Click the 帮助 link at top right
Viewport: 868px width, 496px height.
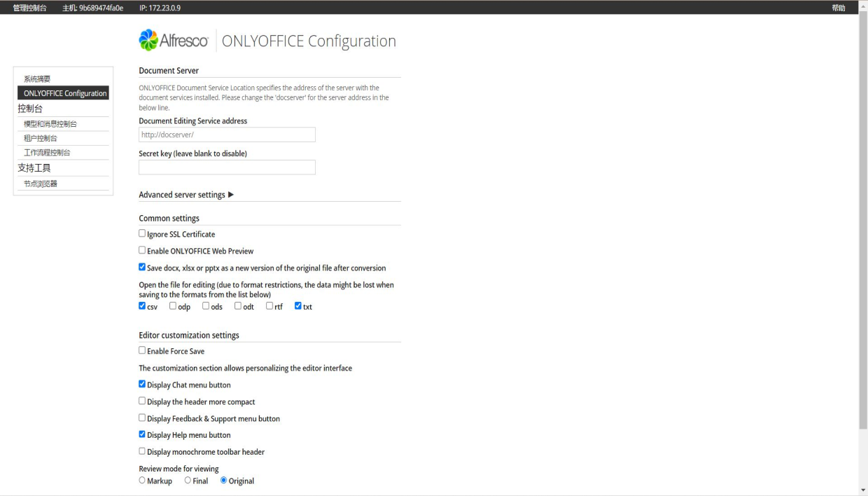click(x=838, y=8)
